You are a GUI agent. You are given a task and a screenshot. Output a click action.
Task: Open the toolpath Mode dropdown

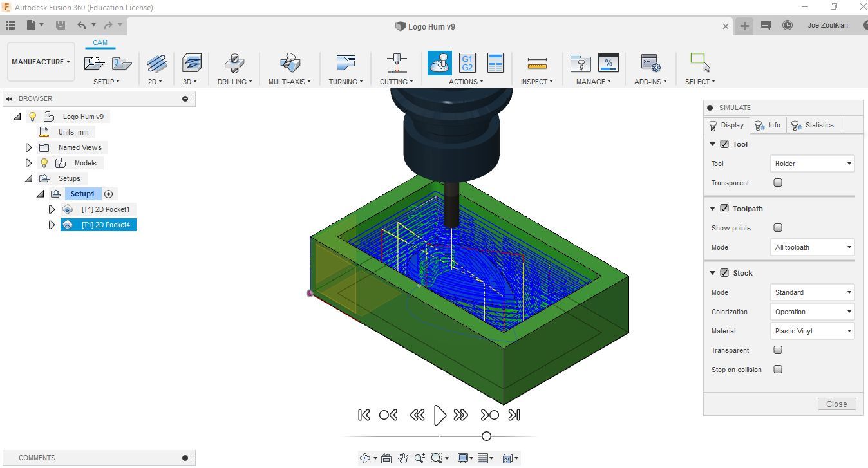(812, 247)
